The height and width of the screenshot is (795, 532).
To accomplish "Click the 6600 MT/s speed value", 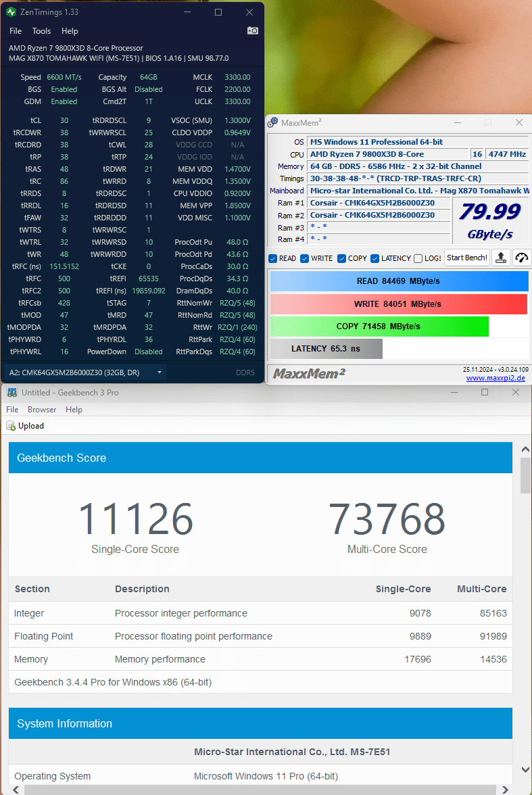I will (x=64, y=77).
